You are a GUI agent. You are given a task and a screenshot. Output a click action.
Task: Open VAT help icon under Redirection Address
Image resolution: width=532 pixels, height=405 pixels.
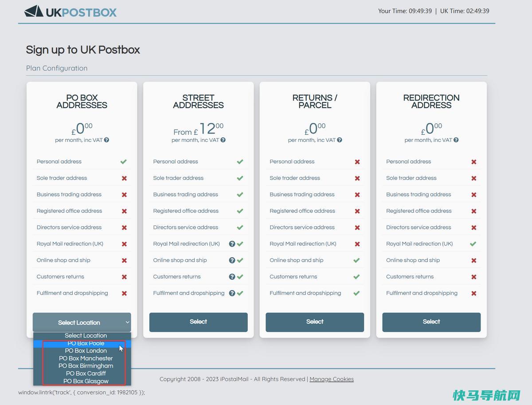[x=456, y=140]
